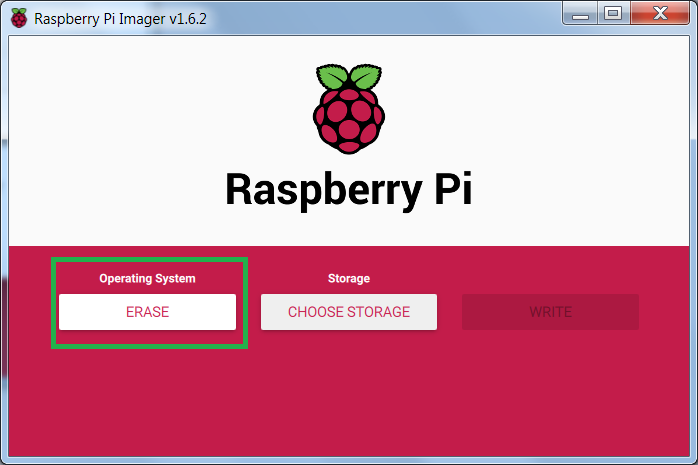Maximize the Raspberry Pi Imager window
Image resolution: width=698 pixels, height=465 pixels.
coord(613,13)
